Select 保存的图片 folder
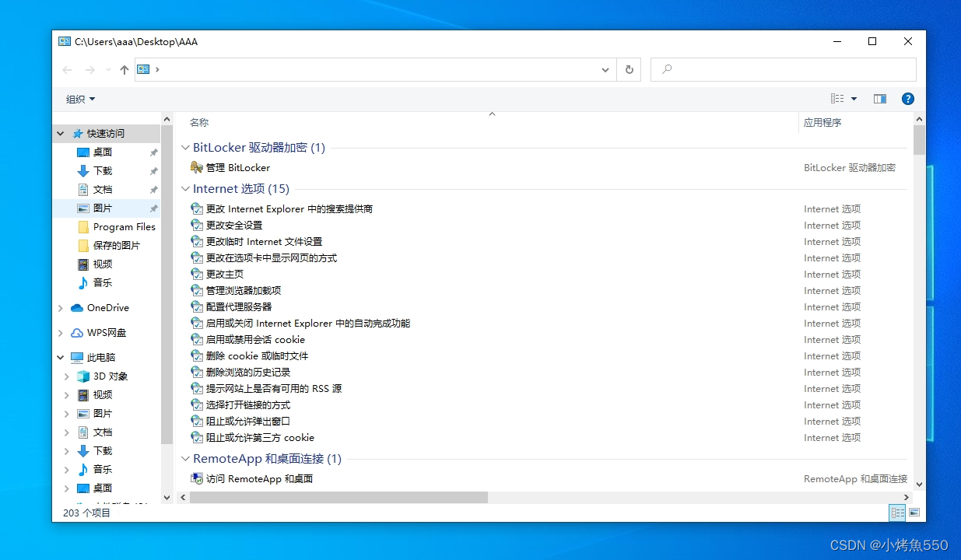The image size is (961, 560). point(117,246)
